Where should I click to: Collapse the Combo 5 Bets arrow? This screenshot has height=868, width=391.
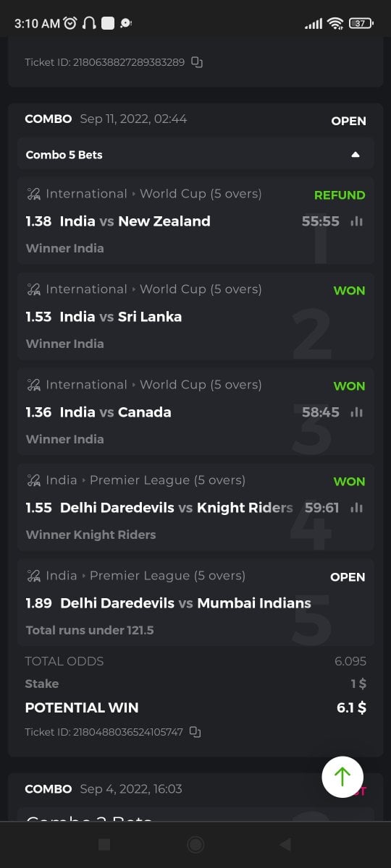coord(355,155)
